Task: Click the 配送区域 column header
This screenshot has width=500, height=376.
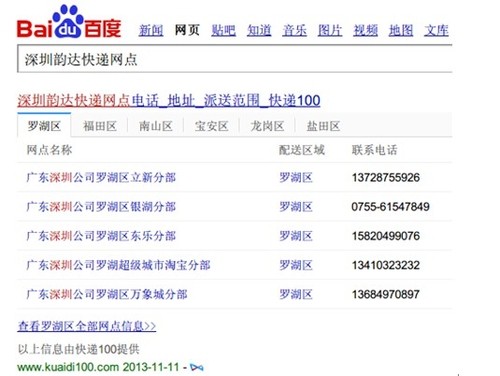Action: (x=302, y=150)
